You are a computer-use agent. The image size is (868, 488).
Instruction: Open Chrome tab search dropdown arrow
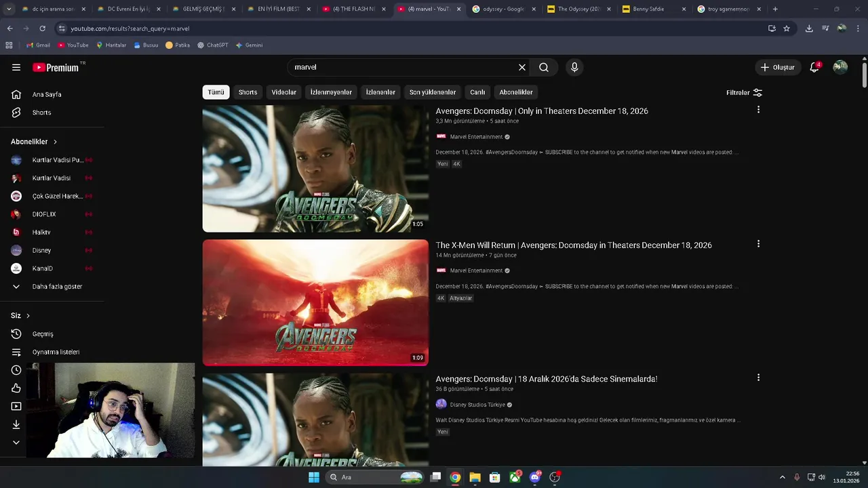tap(9, 9)
